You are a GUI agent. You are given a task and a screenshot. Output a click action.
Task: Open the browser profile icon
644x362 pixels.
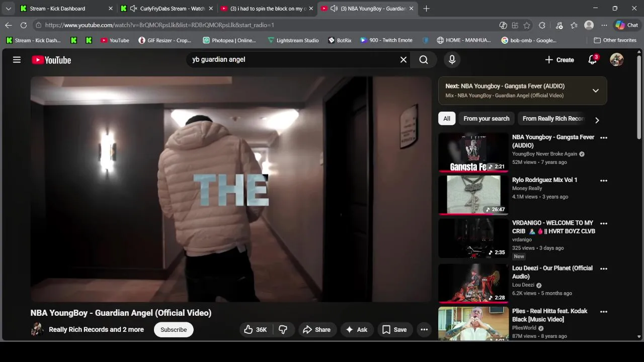[x=589, y=25]
